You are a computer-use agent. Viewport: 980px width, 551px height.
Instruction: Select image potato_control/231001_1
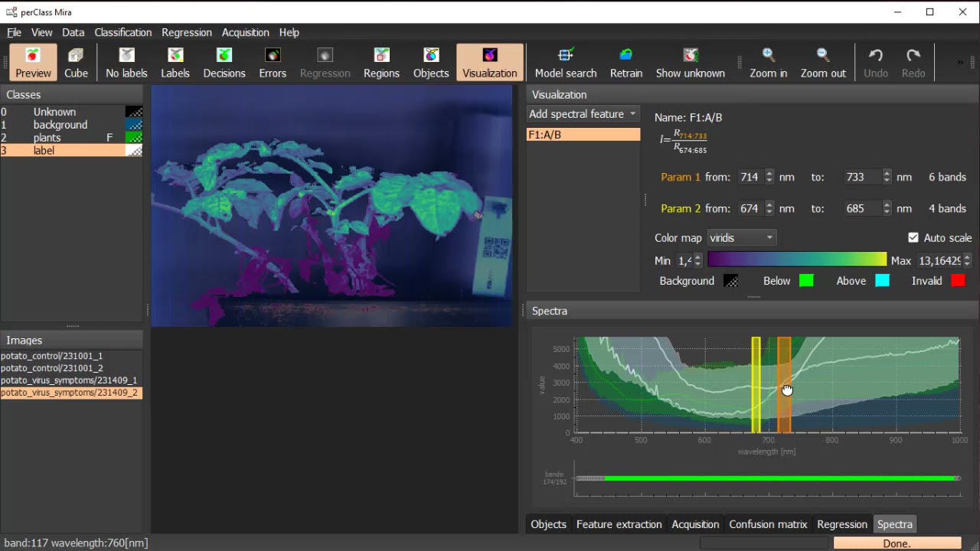(x=71, y=356)
